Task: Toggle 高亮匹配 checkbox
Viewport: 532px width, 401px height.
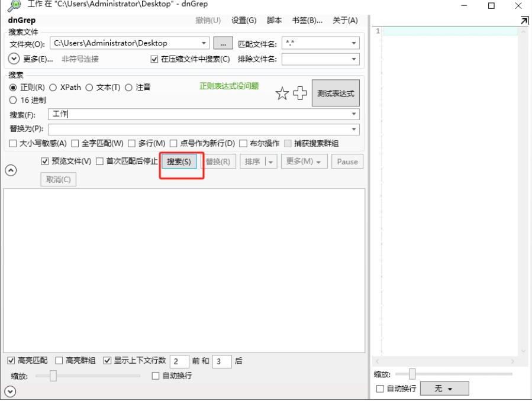Action: (x=11, y=360)
